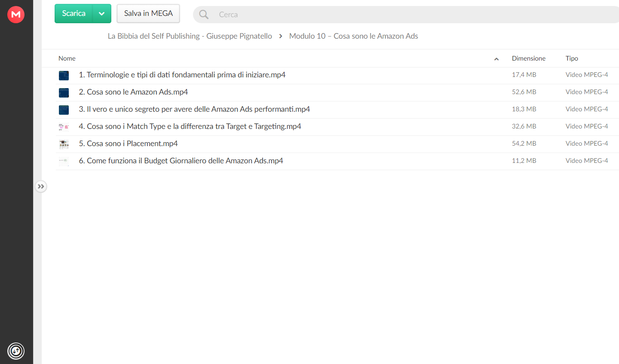Image resolution: width=619 pixels, height=364 pixels.
Task: Focus the Cerca search field
Action: click(x=413, y=15)
